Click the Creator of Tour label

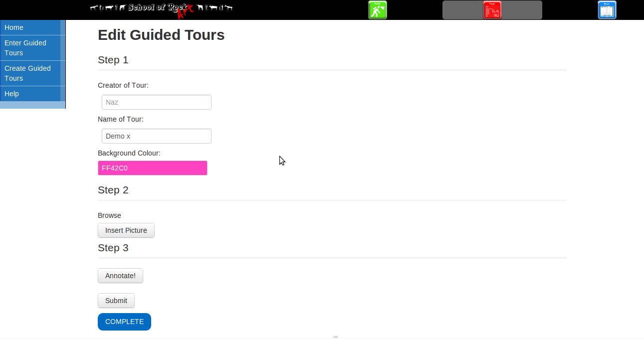123,85
